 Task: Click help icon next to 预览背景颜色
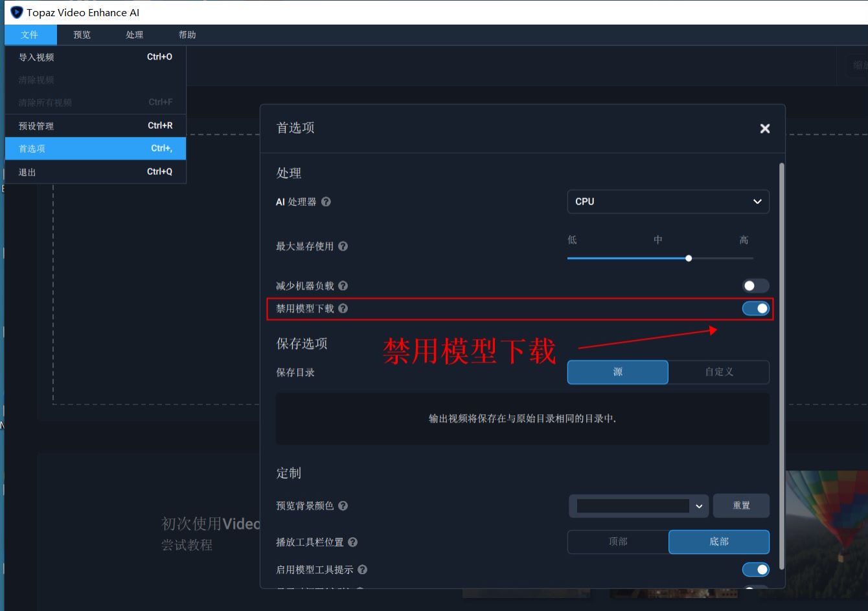343,505
